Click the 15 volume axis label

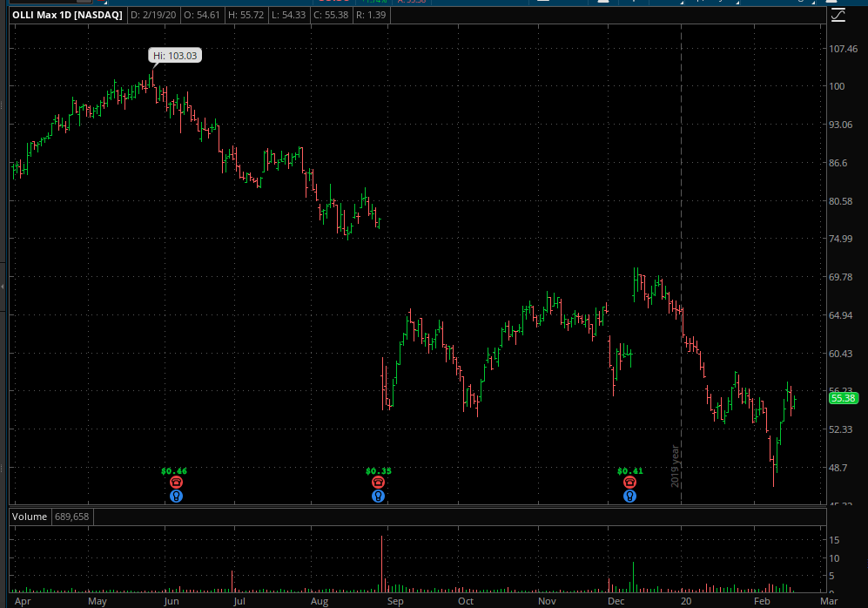834,540
